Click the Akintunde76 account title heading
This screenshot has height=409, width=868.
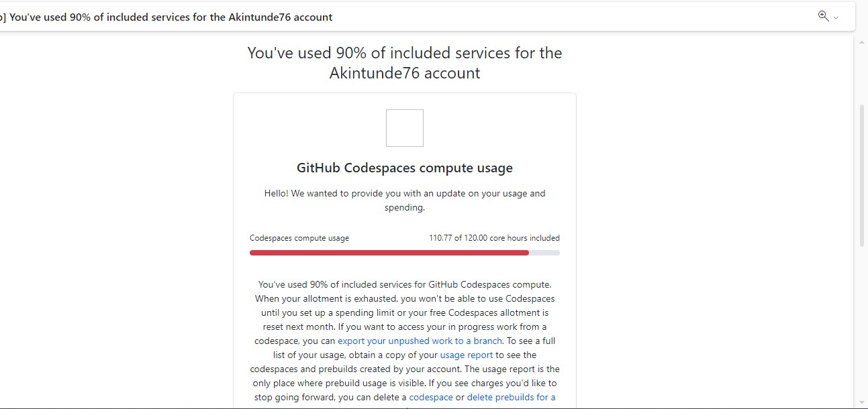tap(405, 62)
